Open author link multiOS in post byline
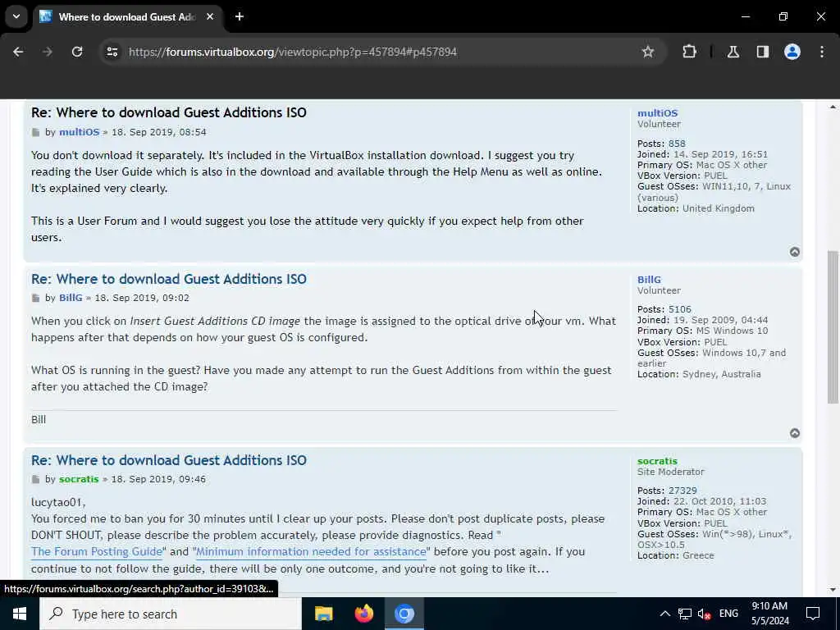Image resolution: width=840 pixels, height=630 pixels. click(80, 132)
